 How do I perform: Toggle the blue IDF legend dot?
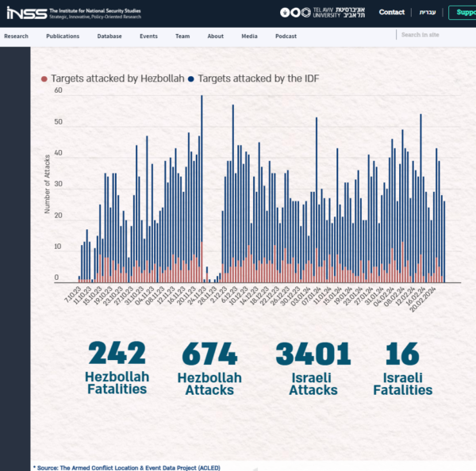[x=191, y=79]
